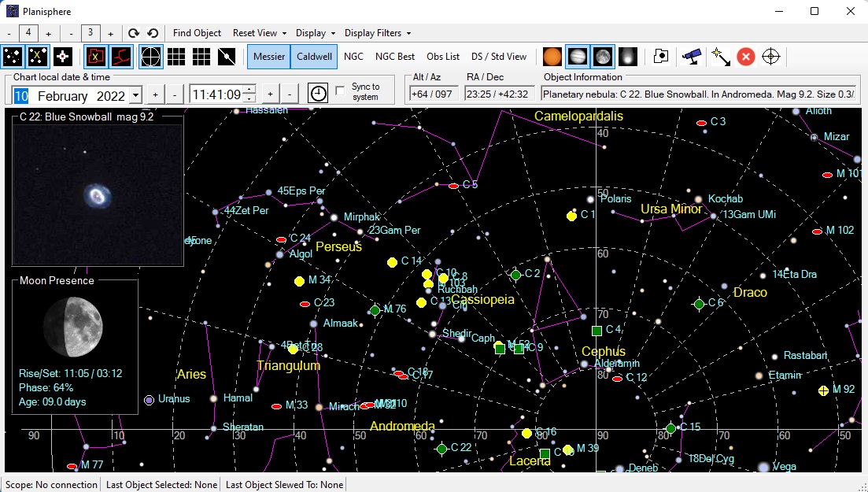Image resolution: width=868 pixels, height=492 pixels.
Task: Click the crosshair target icon
Action: (x=771, y=57)
